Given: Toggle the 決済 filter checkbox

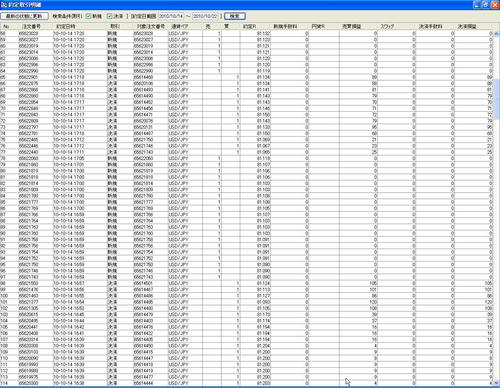Looking at the screenshot, I should 109,16.
